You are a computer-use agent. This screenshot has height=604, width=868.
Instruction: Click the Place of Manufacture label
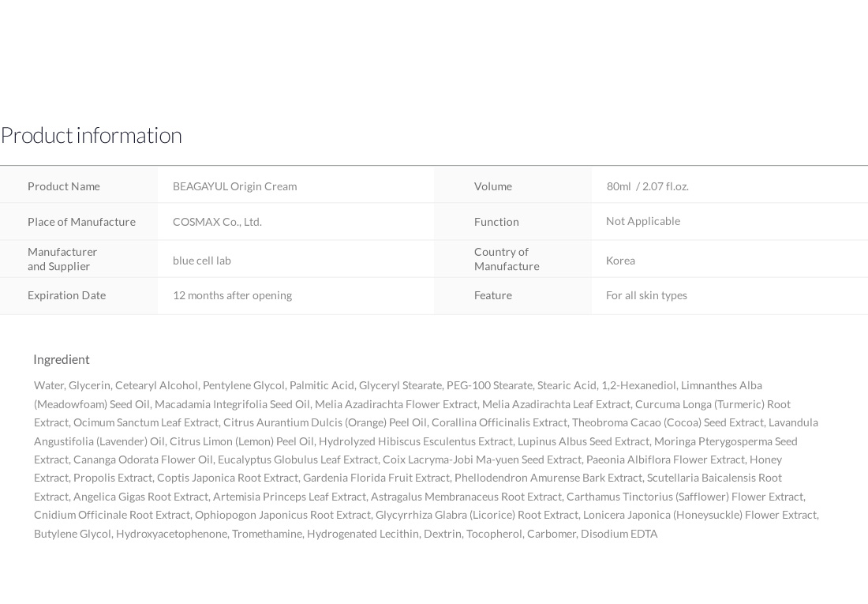pos(81,222)
